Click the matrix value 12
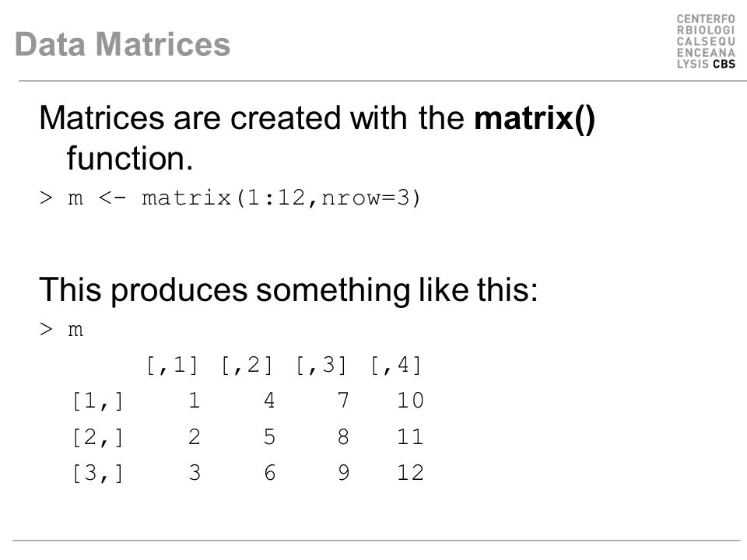This screenshot has width=747, height=560. pyautogui.click(x=411, y=473)
